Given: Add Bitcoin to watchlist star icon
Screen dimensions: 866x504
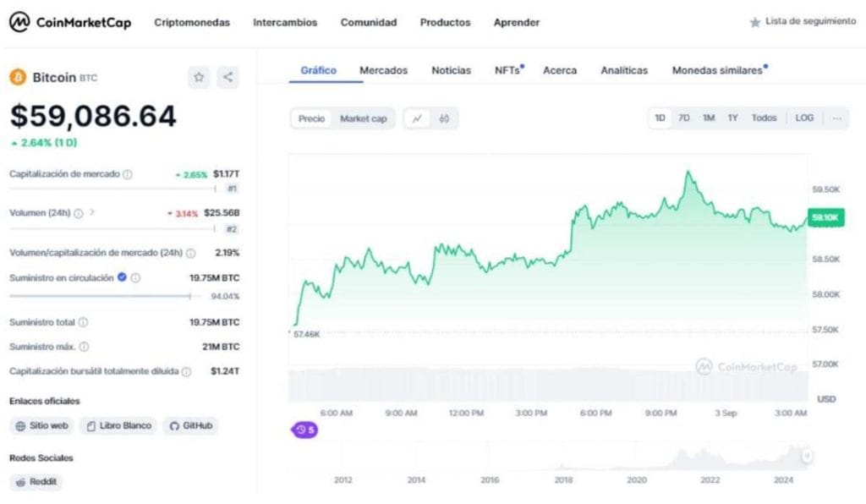Looking at the screenshot, I should click(x=199, y=77).
